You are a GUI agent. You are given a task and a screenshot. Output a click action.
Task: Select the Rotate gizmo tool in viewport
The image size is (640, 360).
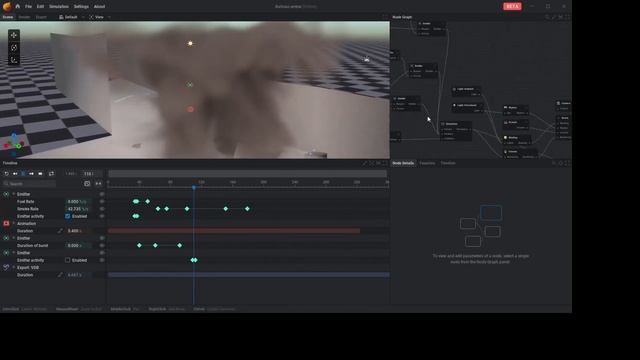(x=13, y=48)
